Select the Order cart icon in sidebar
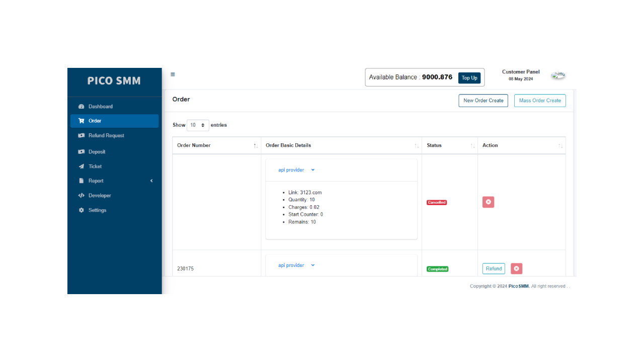 pos(82,121)
